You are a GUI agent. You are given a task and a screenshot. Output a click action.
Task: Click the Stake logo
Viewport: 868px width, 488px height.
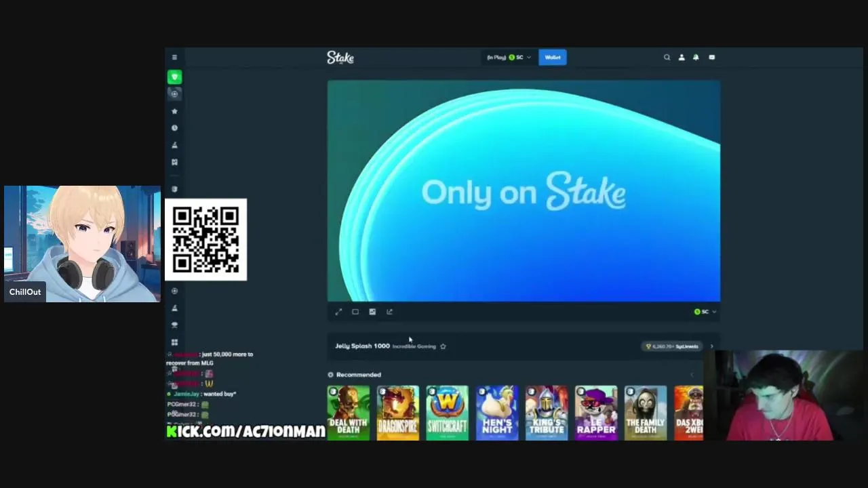[x=340, y=58]
